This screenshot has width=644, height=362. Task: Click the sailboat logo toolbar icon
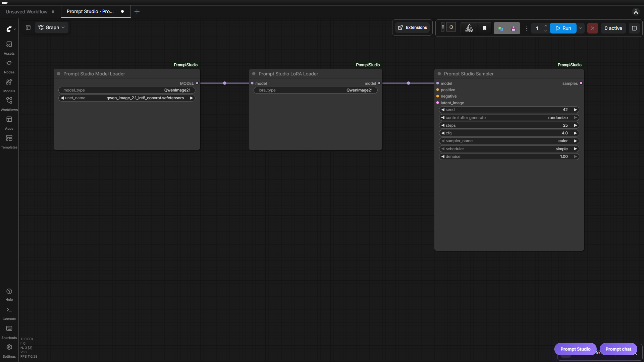[x=469, y=28]
